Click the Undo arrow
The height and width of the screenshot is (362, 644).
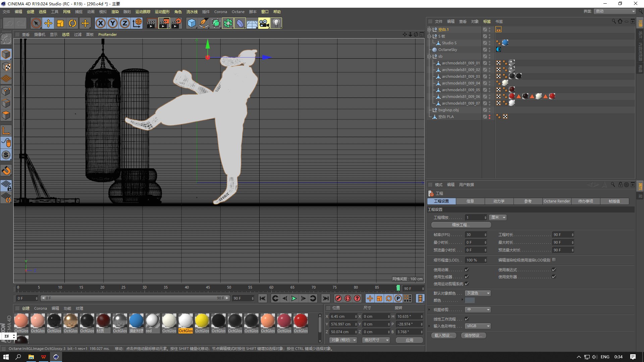9,23
